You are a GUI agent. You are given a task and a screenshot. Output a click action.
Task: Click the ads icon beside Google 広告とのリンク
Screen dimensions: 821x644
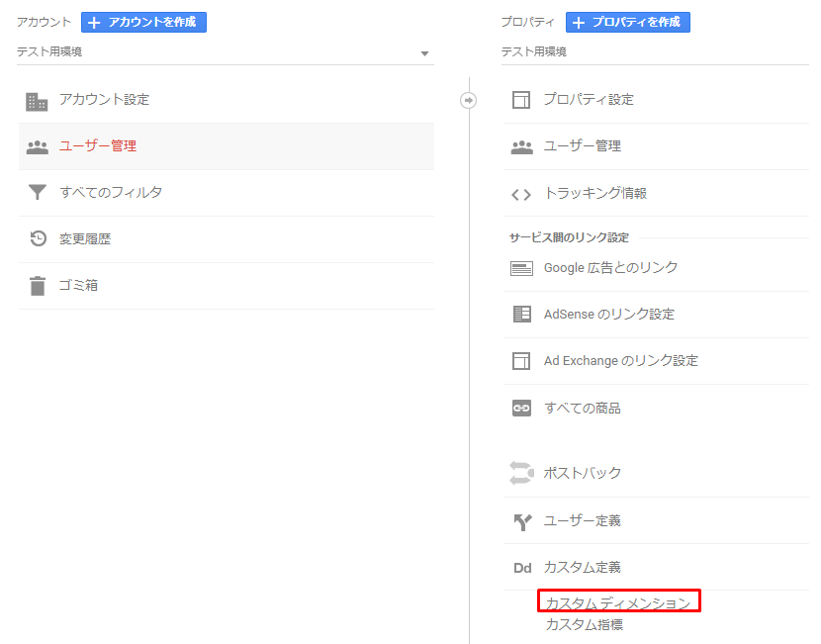coord(521,269)
